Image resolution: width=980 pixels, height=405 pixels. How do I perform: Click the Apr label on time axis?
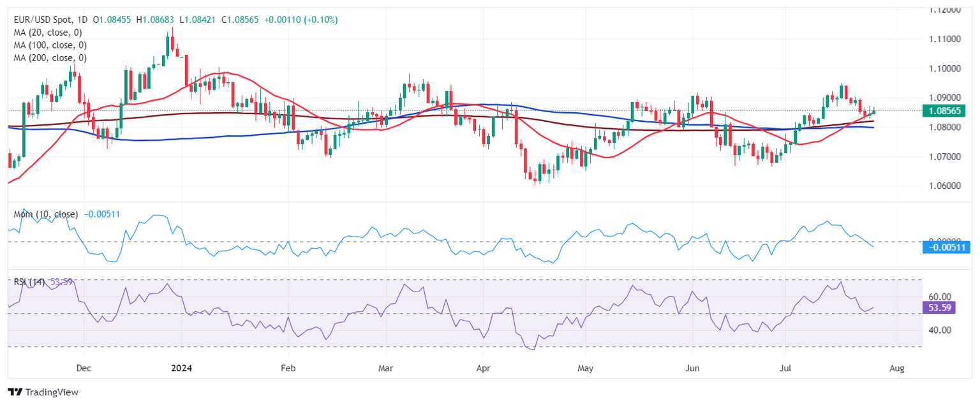(x=483, y=369)
